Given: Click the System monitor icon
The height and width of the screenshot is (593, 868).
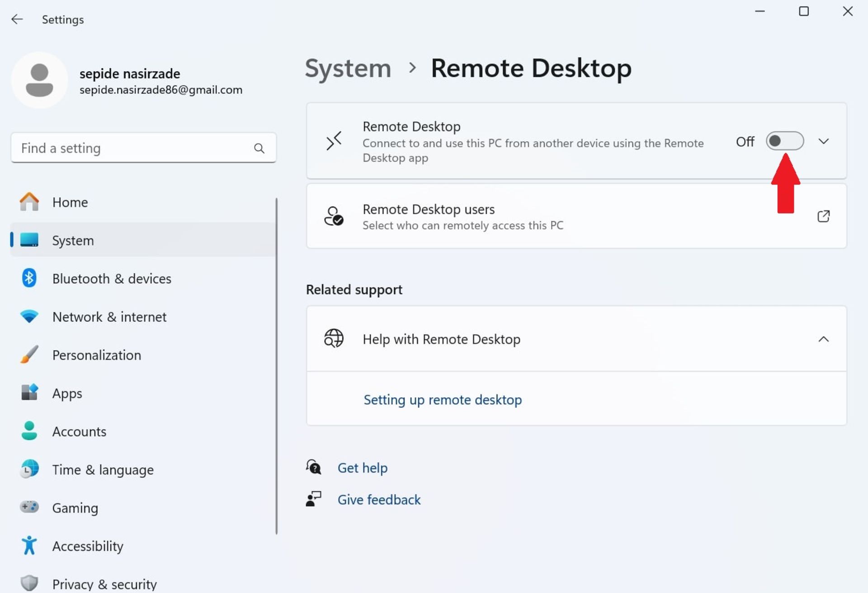Looking at the screenshot, I should point(29,240).
